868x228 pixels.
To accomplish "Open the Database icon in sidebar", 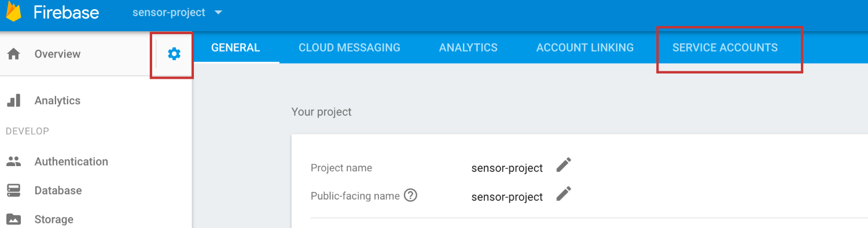I will pyautogui.click(x=13, y=190).
